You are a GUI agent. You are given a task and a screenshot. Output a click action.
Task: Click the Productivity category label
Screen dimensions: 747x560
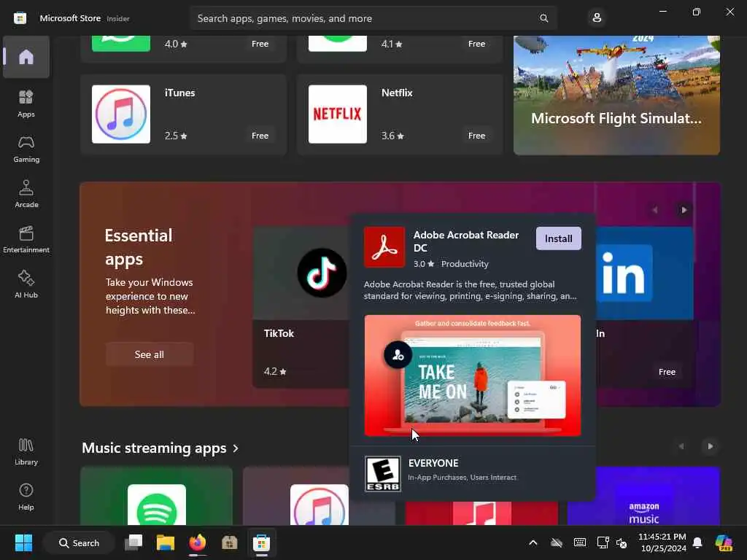(465, 264)
